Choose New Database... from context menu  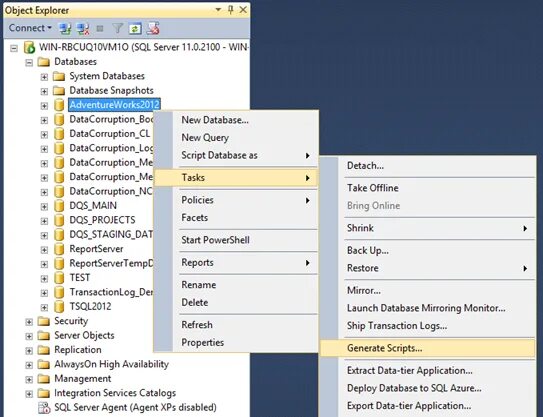point(236,120)
